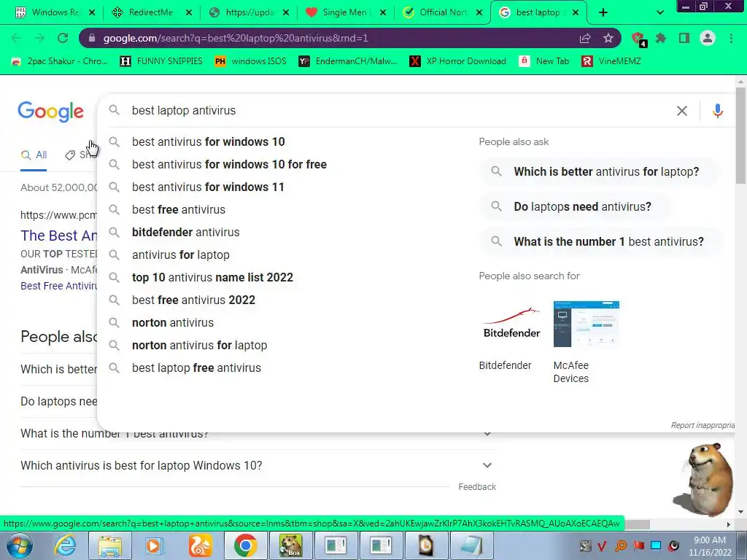
Task: Open the Extensions puzzle piece menu
Action: coord(661,38)
